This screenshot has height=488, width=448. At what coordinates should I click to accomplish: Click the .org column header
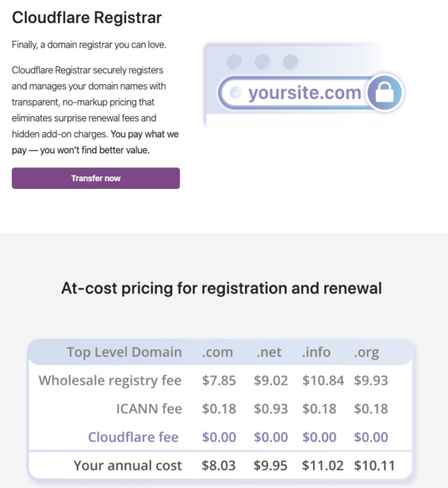[366, 353]
